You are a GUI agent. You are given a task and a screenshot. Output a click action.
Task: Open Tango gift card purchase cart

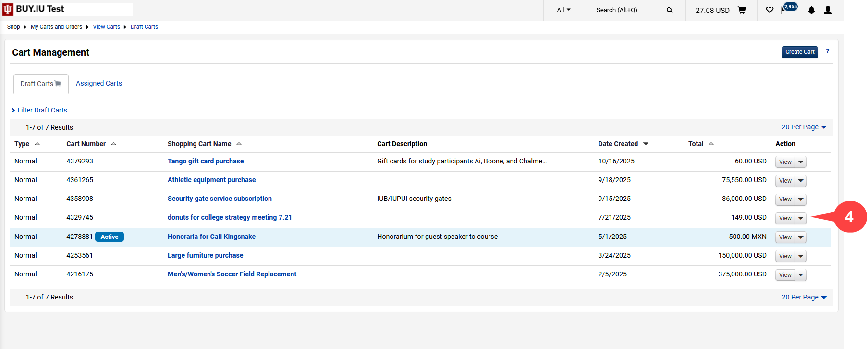coord(205,161)
